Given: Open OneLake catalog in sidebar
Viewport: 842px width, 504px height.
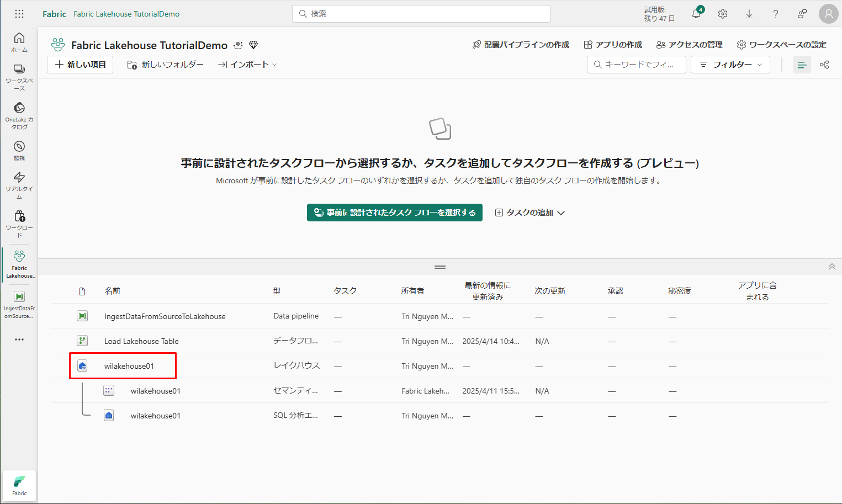Looking at the screenshot, I should [19, 115].
